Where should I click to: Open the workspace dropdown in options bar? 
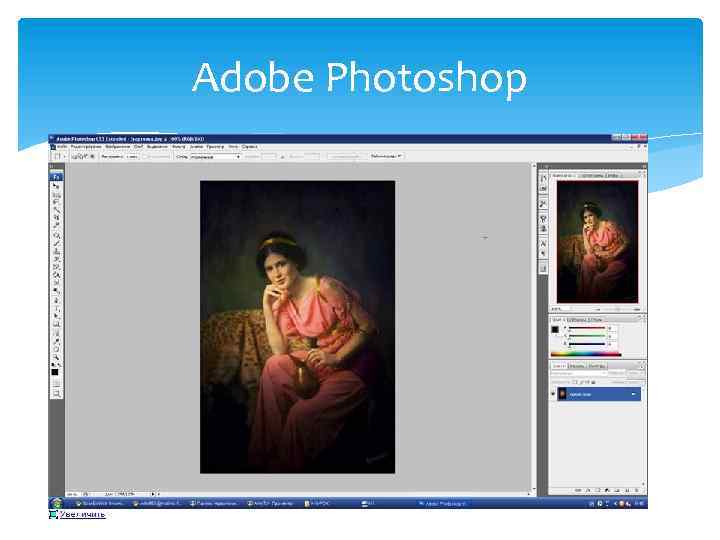pos(387,156)
